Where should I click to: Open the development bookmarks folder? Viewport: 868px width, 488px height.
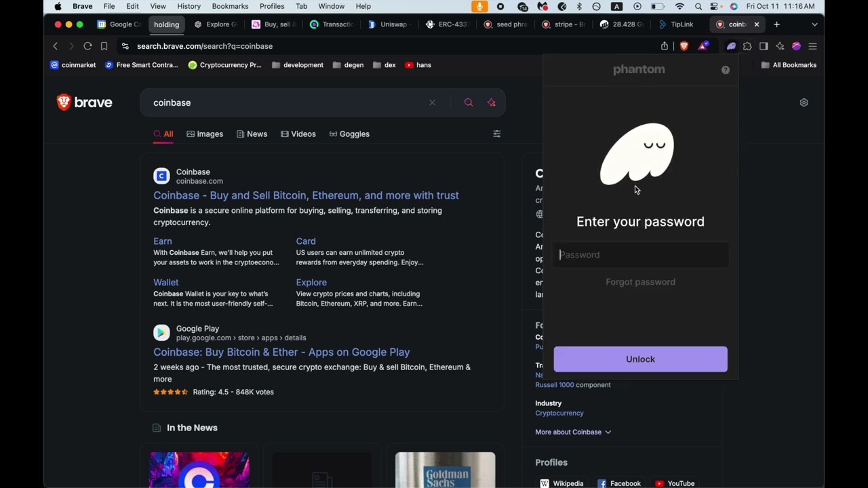298,65
